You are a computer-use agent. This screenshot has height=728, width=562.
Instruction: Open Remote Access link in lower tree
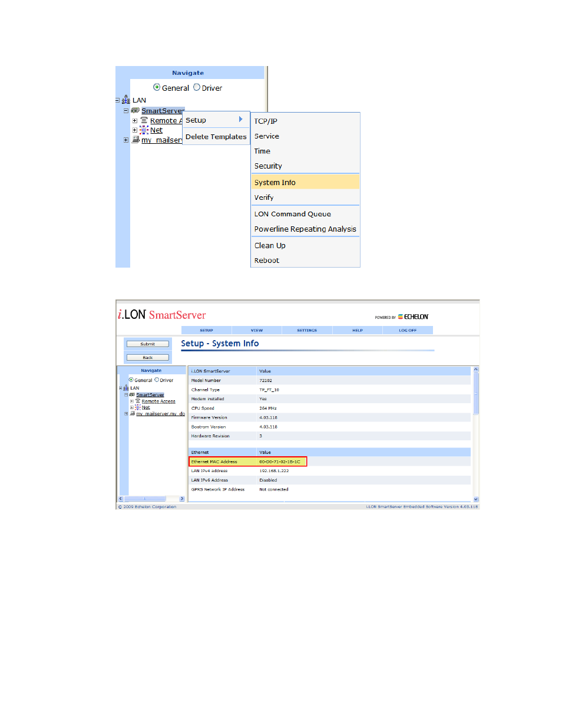pyautogui.click(x=158, y=401)
